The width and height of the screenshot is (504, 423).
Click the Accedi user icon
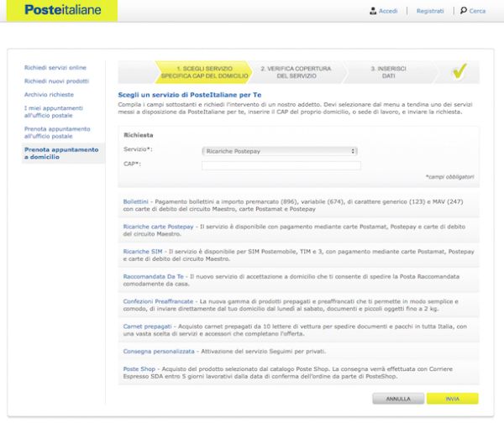tap(373, 11)
